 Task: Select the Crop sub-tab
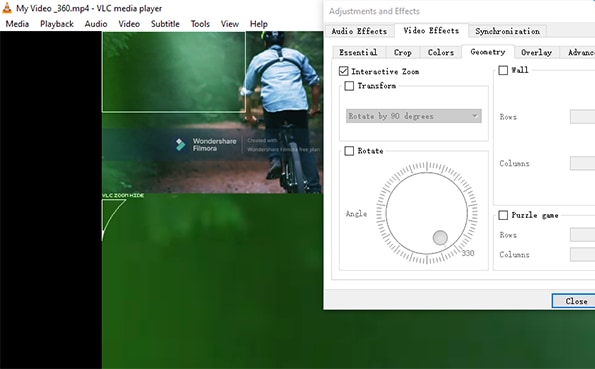pos(403,52)
